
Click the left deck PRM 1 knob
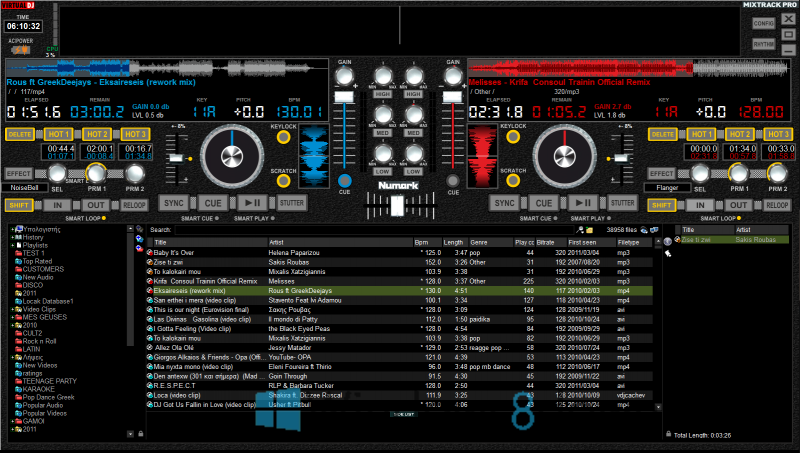click(96, 174)
